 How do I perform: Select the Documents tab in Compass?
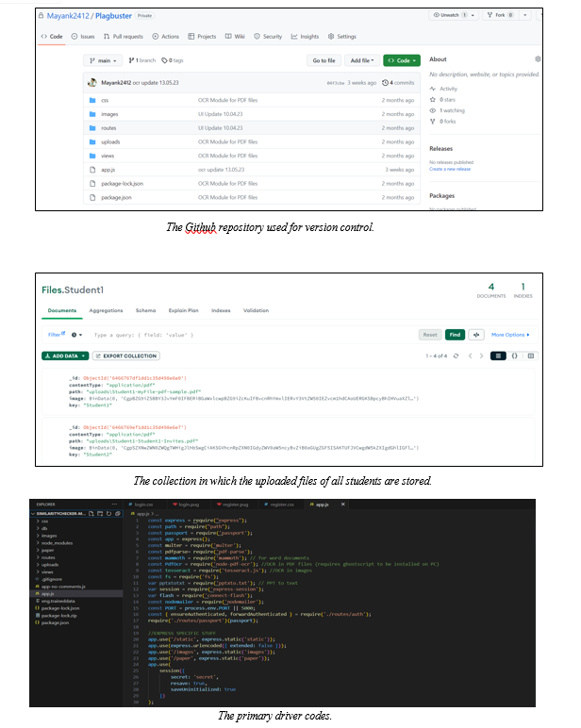61,310
